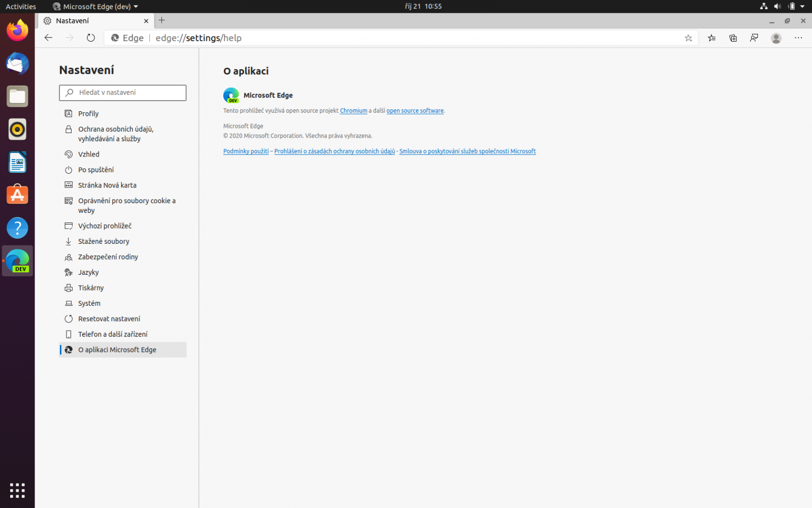Open the Systém settings section

[x=89, y=303]
